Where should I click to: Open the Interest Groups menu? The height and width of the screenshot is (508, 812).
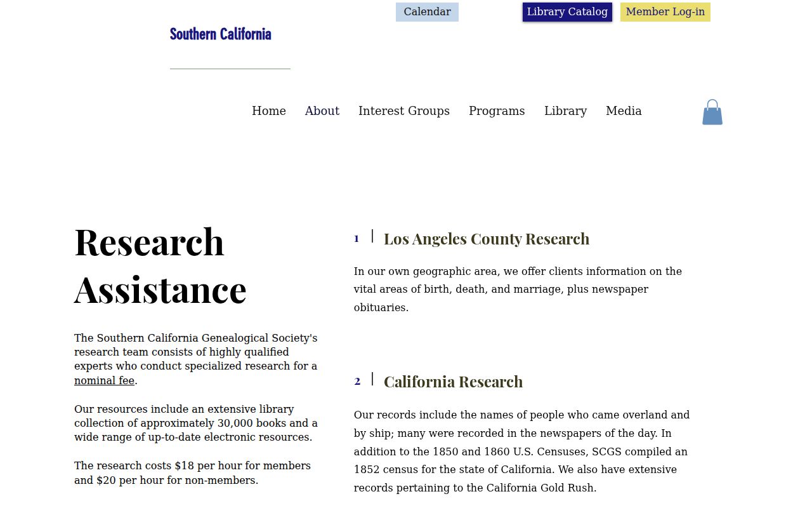[404, 111]
